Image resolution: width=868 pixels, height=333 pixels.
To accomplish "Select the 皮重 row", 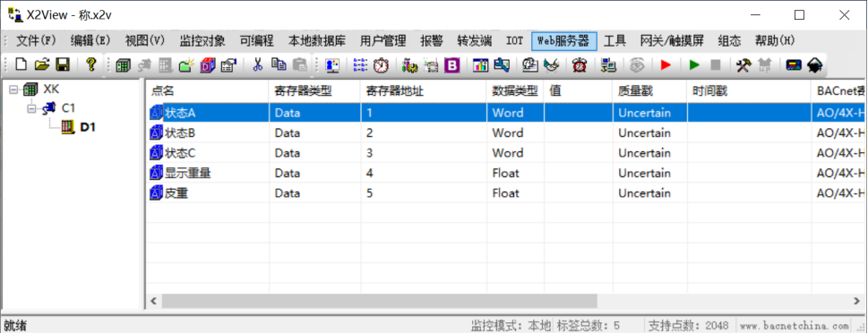I will point(506,193).
